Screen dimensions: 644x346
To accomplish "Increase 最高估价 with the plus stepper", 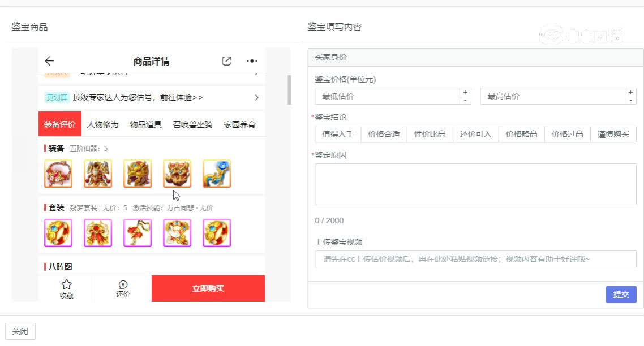I will point(630,92).
